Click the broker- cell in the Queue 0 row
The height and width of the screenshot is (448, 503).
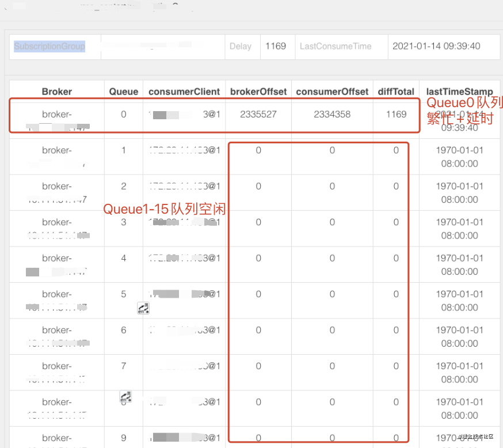point(57,121)
